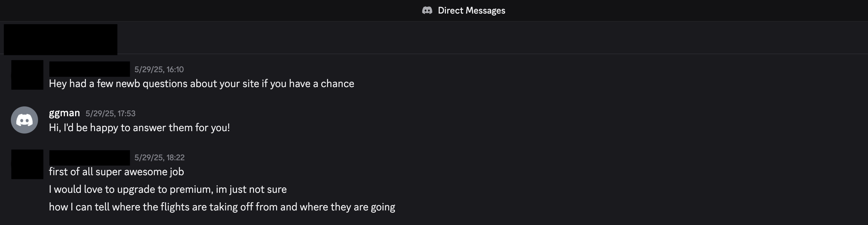Select the "how I can tell where" message
The image size is (868, 225).
222,207
